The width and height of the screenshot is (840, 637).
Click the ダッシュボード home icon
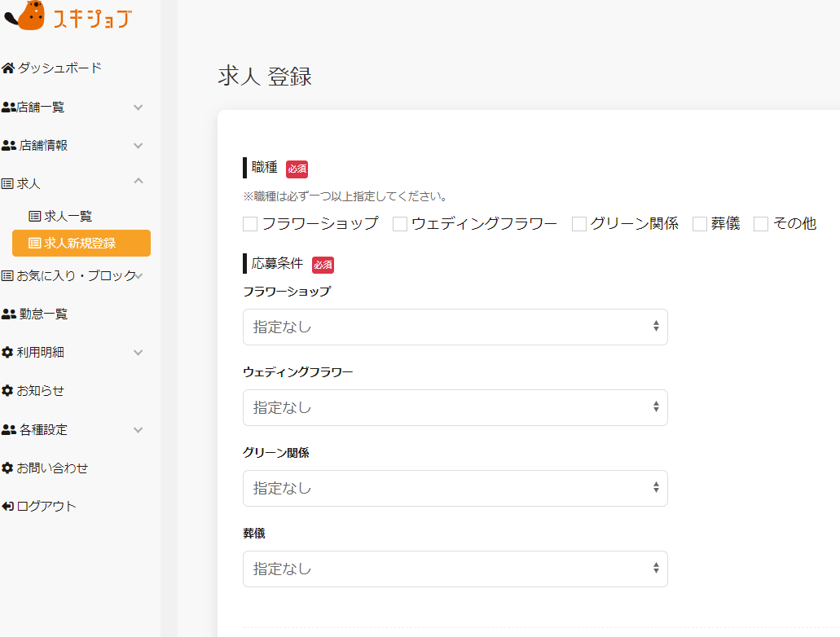pyautogui.click(x=8, y=68)
